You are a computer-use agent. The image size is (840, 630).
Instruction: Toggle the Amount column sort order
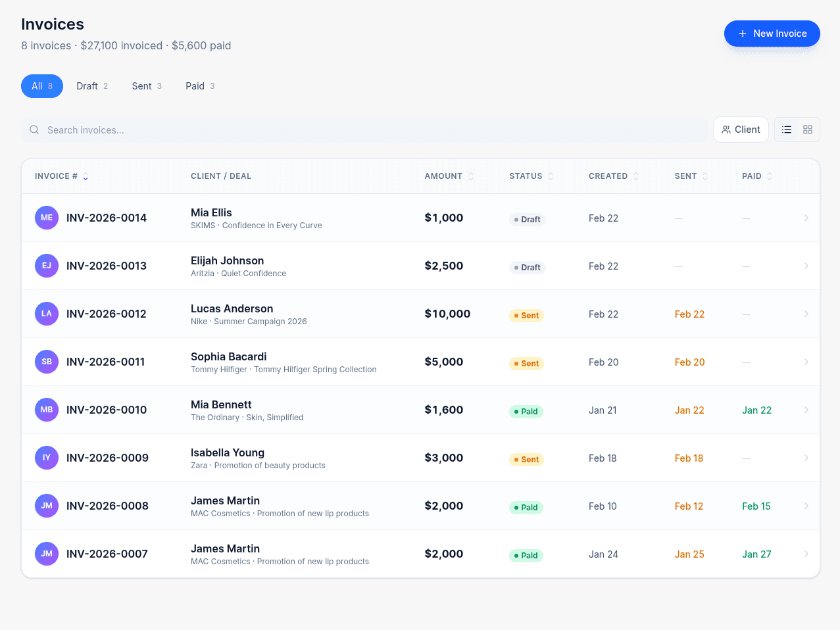point(471,176)
